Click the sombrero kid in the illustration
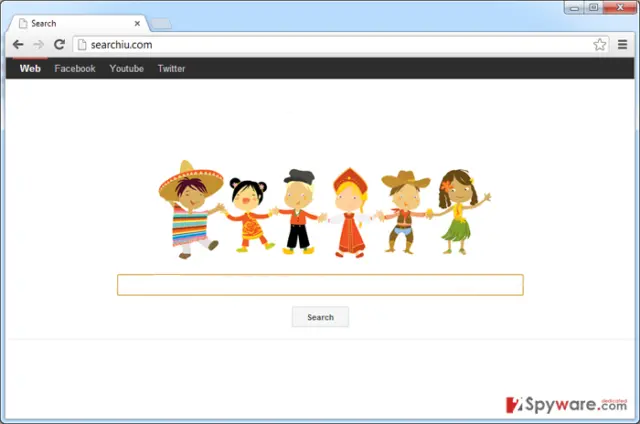 pos(191,209)
